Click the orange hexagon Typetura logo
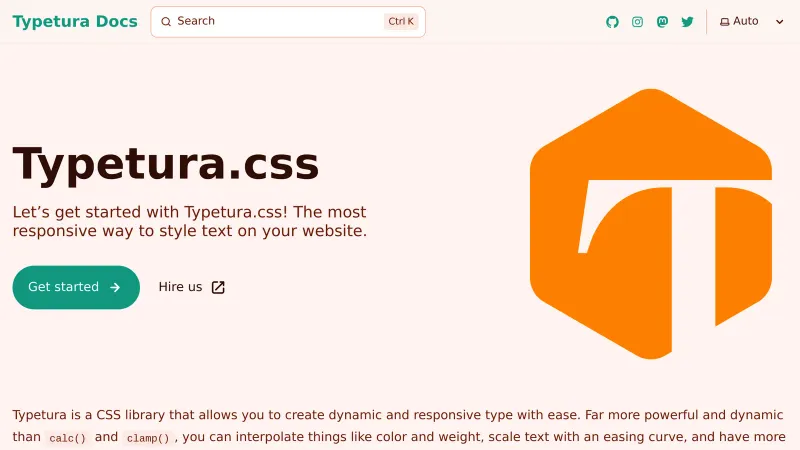 [x=651, y=223]
